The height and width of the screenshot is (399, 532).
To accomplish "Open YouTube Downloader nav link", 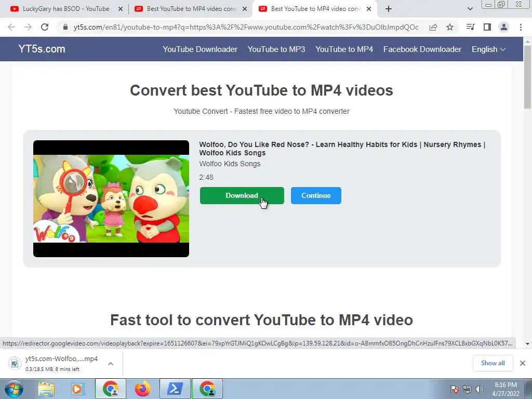I will [200, 49].
